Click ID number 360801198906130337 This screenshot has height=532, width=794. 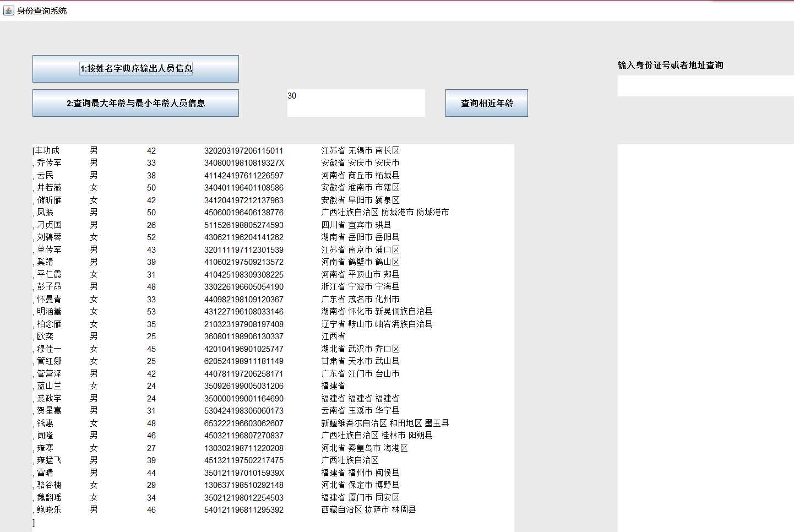tap(244, 336)
